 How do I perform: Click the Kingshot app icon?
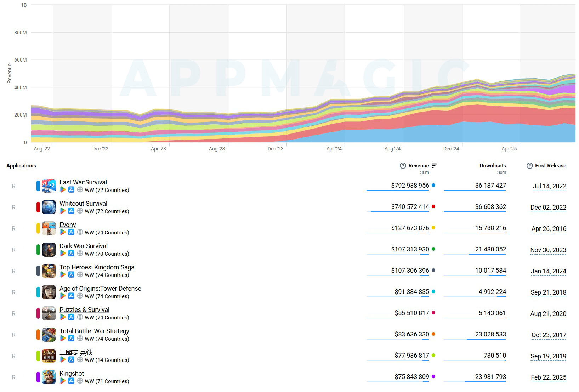click(x=49, y=377)
